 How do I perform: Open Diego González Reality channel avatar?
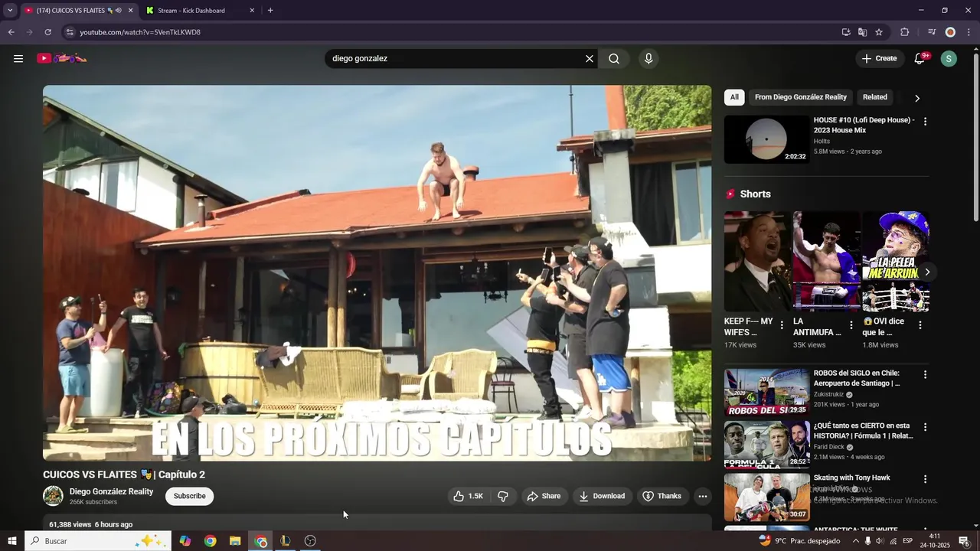pos(53,496)
